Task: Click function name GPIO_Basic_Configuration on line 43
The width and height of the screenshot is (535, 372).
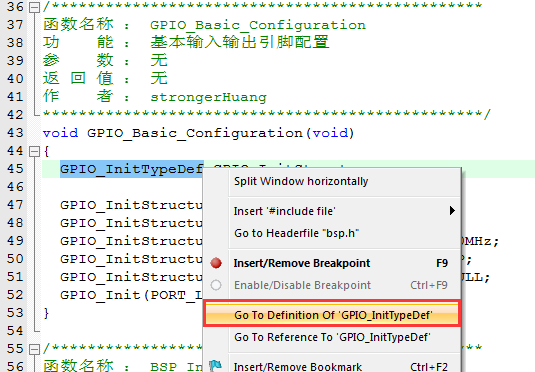Action: 194,133
